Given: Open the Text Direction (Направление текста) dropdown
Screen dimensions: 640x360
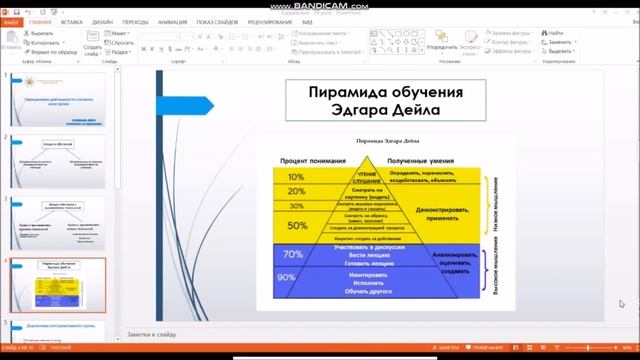Looking at the screenshot, I should point(320,33).
